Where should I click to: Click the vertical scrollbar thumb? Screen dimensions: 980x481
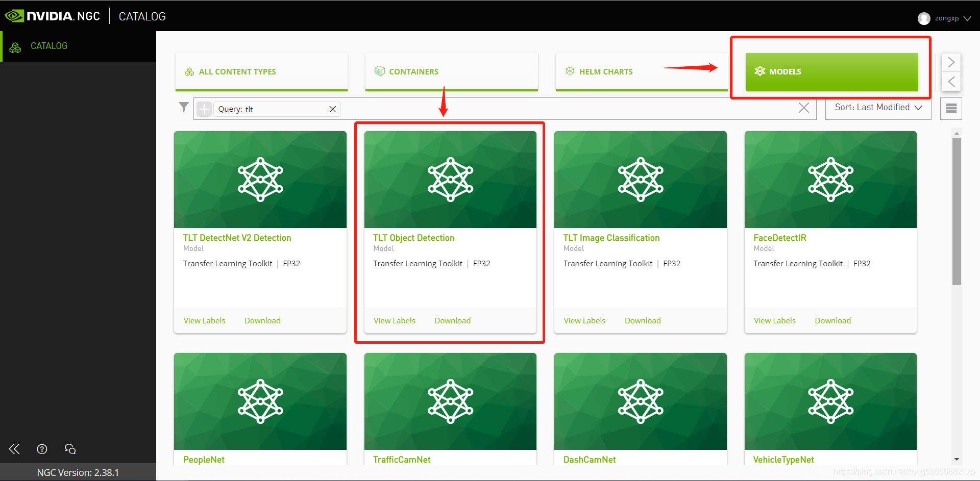(957, 212)
